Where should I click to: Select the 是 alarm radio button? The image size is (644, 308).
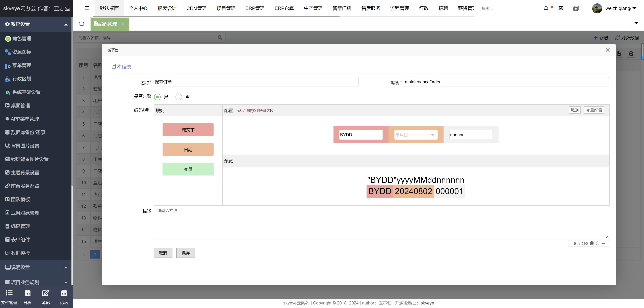157,97
